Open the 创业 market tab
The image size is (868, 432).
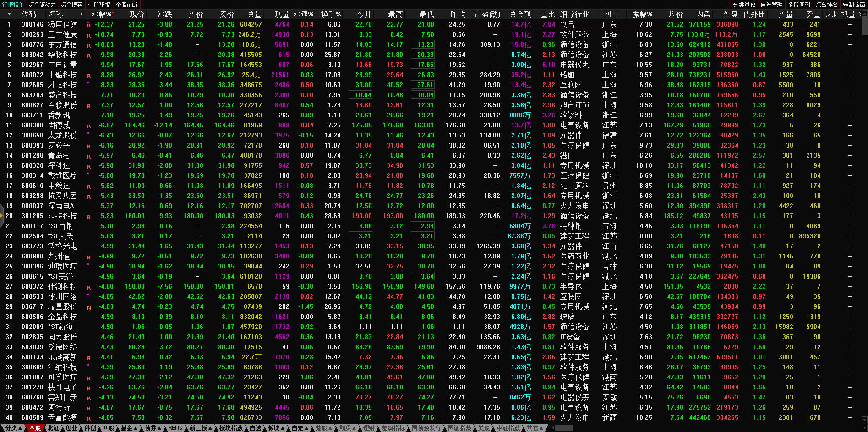72,428
